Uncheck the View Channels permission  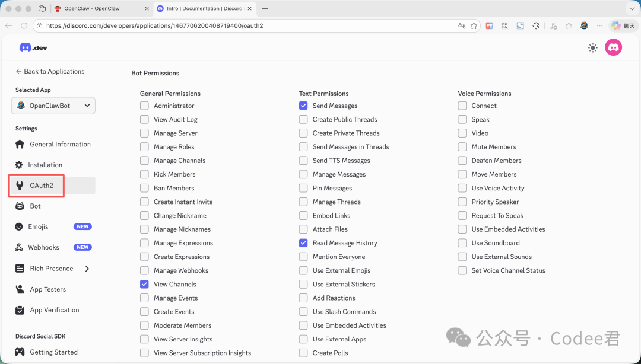click(144, 285)
